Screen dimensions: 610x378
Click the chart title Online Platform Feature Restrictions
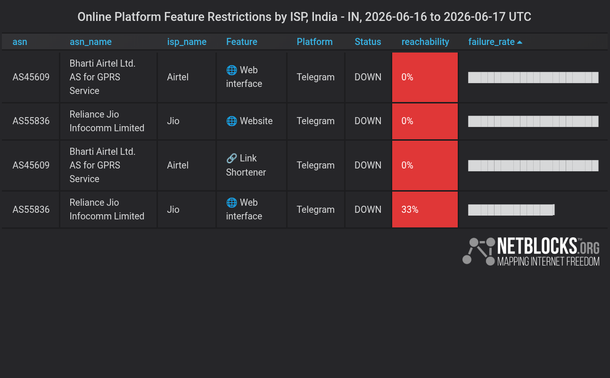coord(304,17)
